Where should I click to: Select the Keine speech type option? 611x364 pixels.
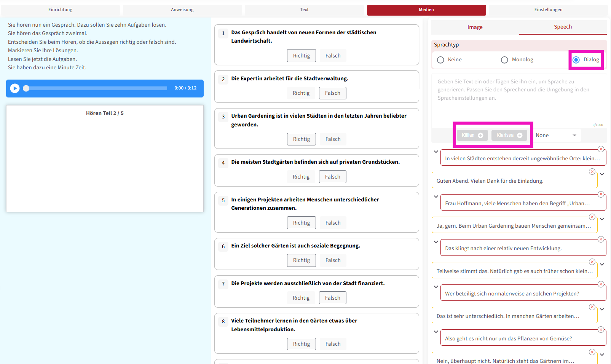440,60
